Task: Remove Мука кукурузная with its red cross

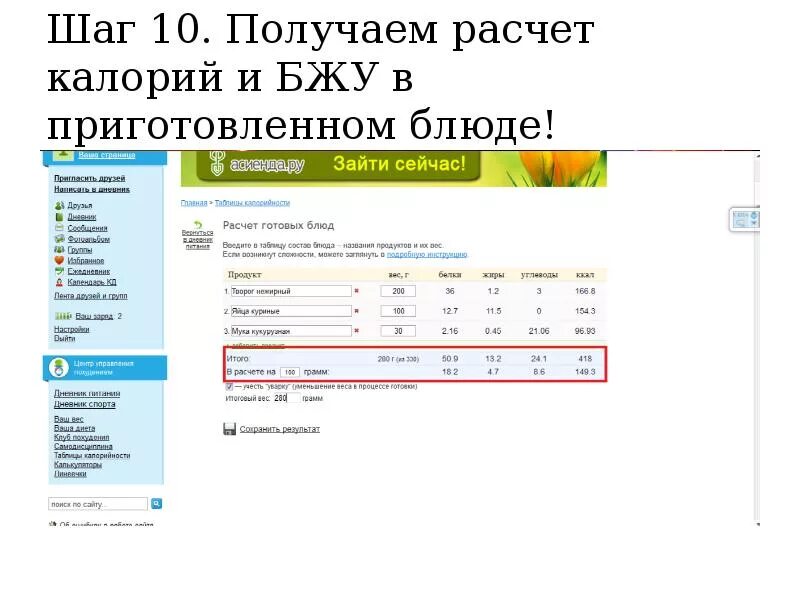Action: pyautogui.click(x=357, y=331)
